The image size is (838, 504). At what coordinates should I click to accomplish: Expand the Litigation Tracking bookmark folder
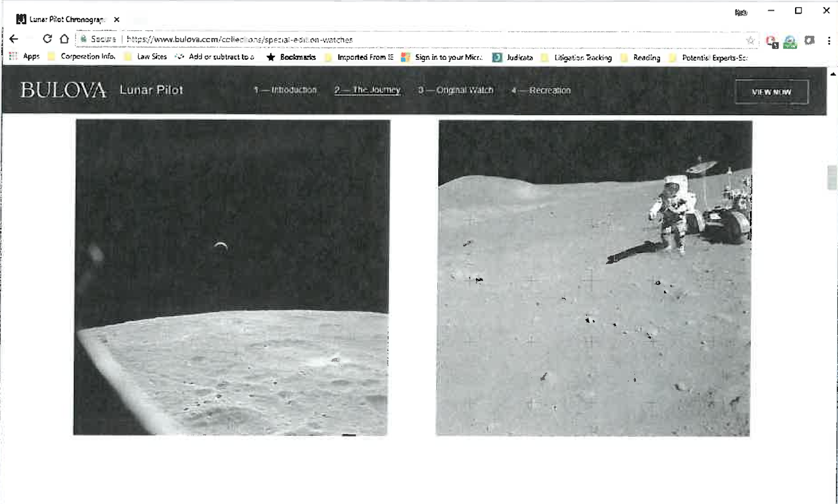[x=577, y=58]
